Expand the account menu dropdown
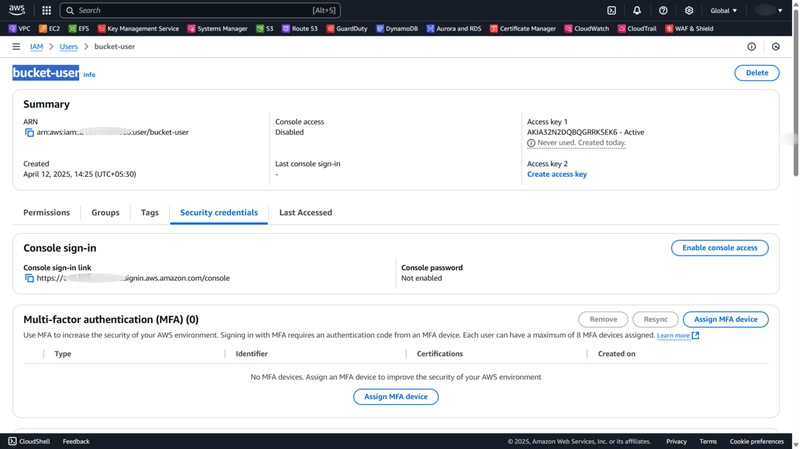 (x=768, y=10)
